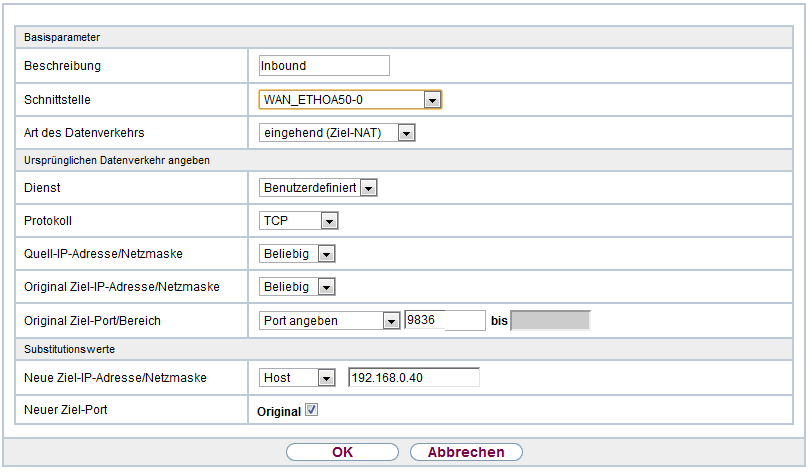Click the Abbrechen button
Screen dimensions: 810x474
click(466, 452)
